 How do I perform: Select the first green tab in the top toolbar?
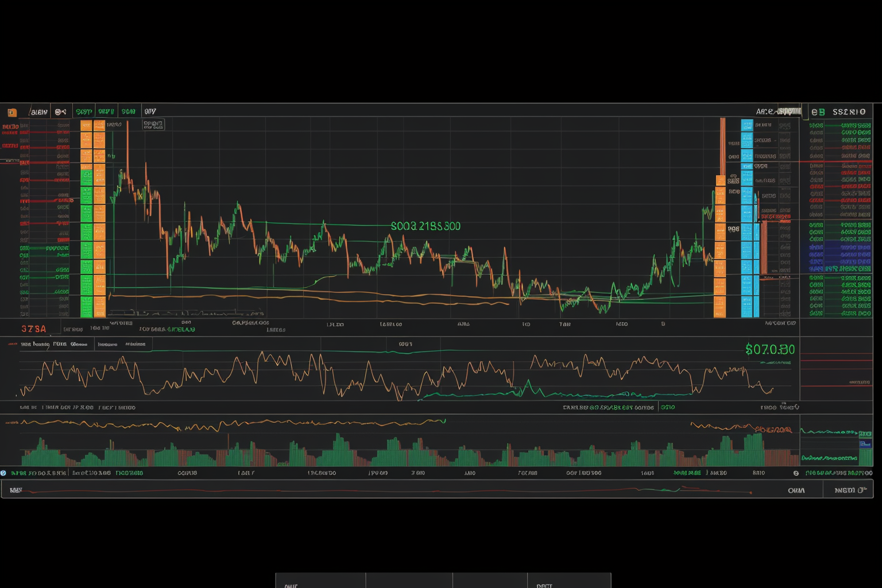(84, 111)
